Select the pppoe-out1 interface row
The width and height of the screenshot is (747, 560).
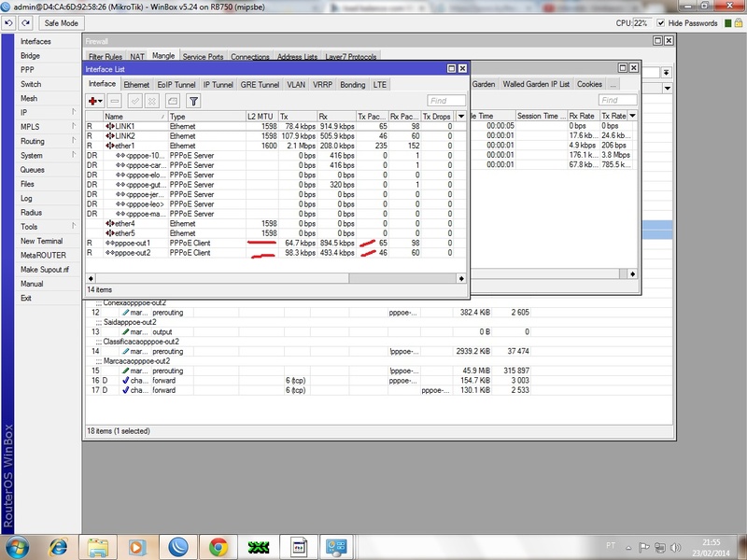(131, 242)
